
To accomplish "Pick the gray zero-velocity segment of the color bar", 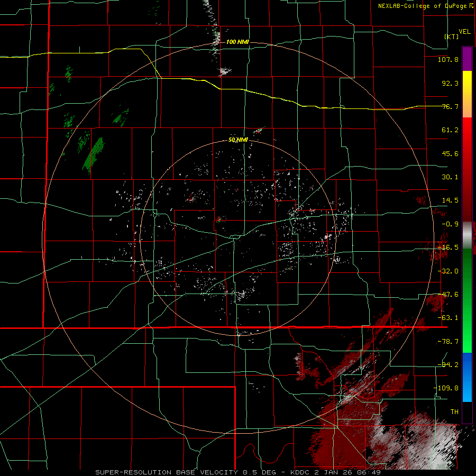I will (x=467, y=235).
